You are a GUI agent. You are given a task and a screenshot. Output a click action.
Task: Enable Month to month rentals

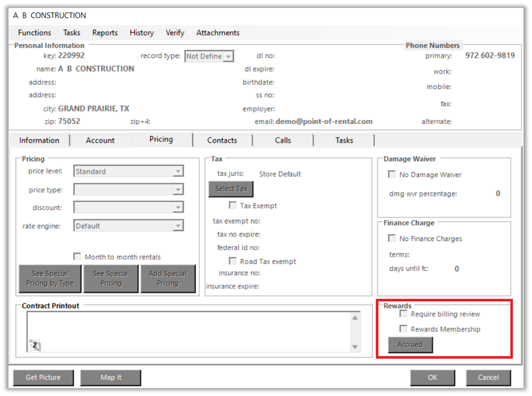click(x=78, y=257)
